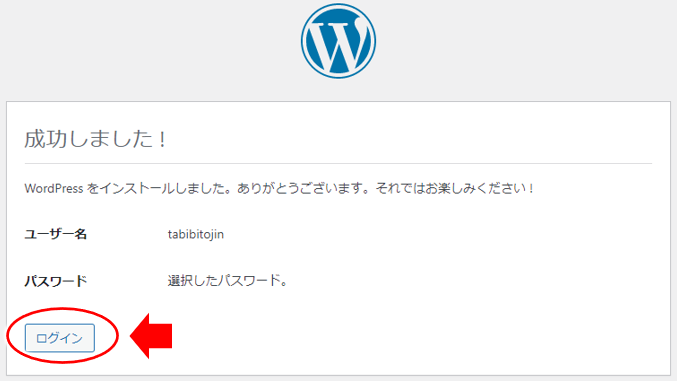Viewport: 677px width, 381px height.
Task: Click the ユーザー名 label
Action: (x=55, y=234)
